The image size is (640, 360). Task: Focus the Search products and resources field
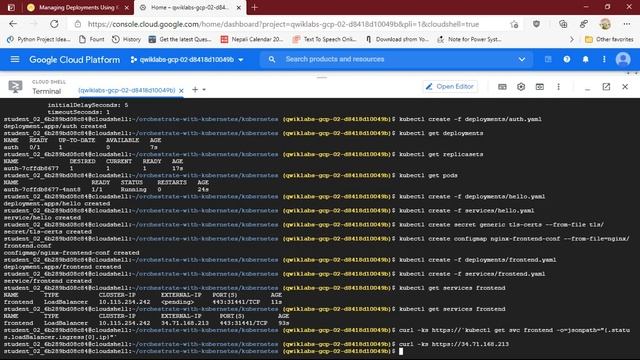[x=396, y=59]
